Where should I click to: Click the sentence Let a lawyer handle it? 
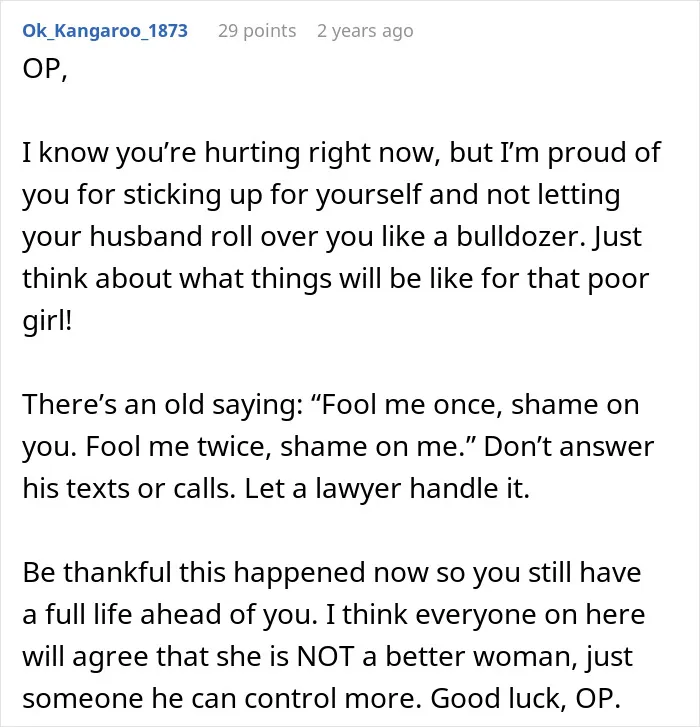(x=387, y=489)
